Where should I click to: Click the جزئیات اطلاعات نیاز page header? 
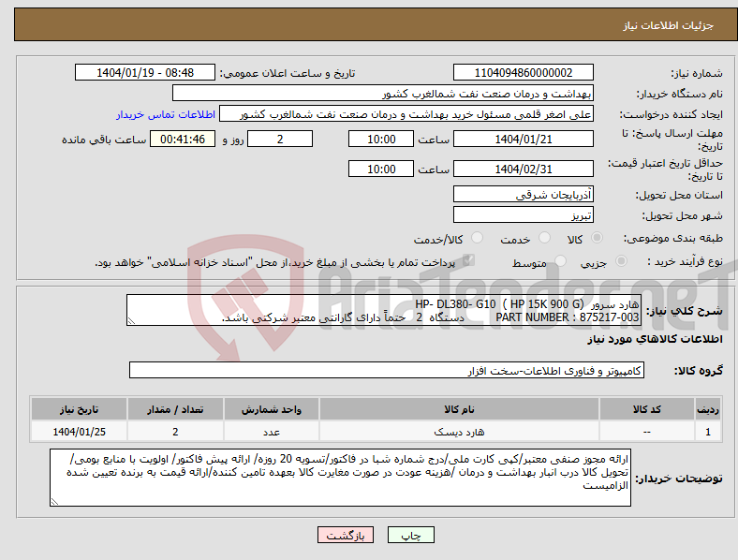click(669, 25)
